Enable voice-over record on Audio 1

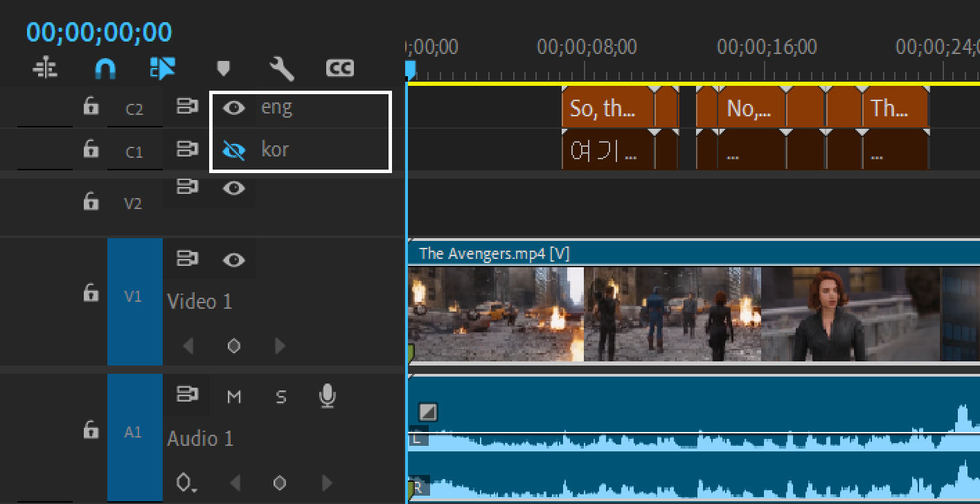point(328,396)
